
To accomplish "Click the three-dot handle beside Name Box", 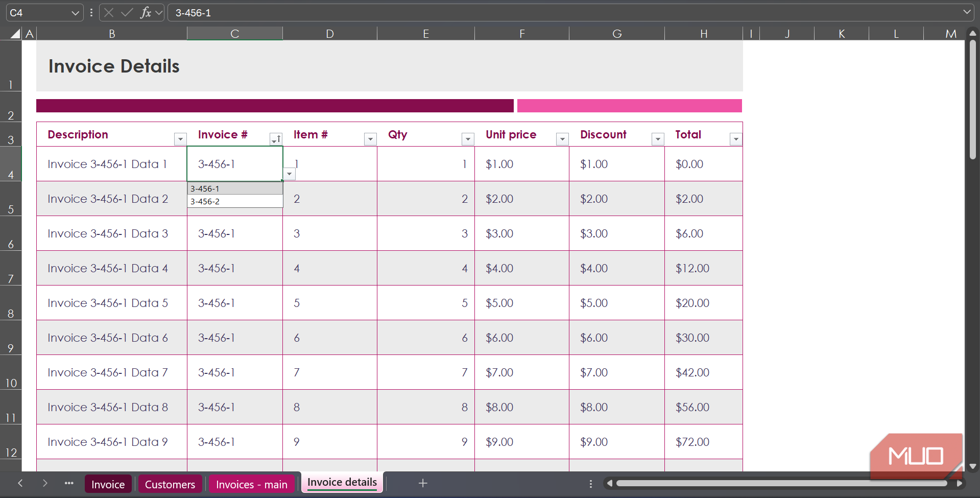I will click(x=91, y=13).
